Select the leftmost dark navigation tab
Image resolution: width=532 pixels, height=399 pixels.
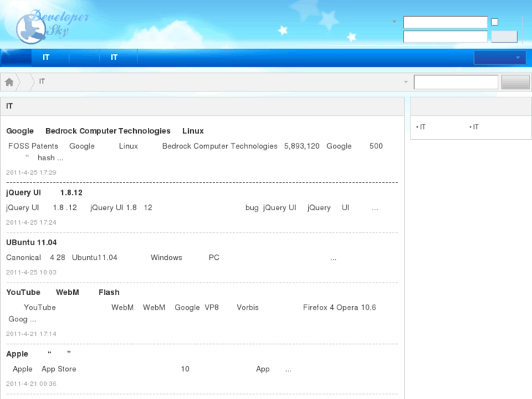[x=16, y=57]
